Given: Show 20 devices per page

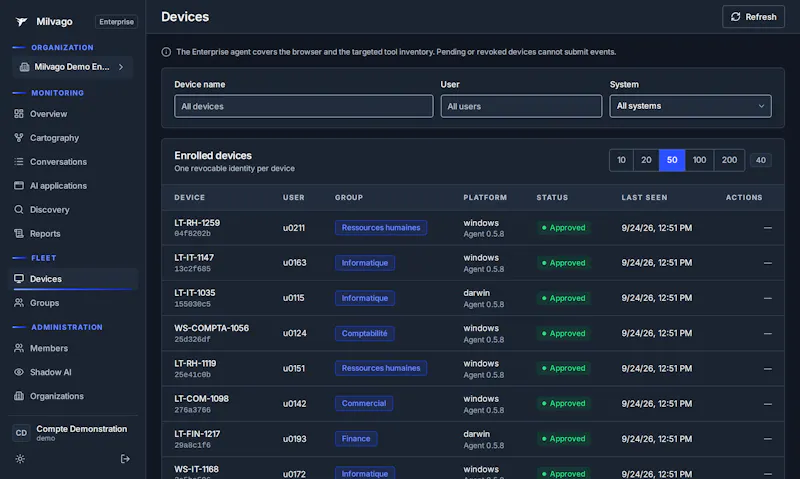Looking at the screenshot, I should pyautogui.click(x=646, y=160).
